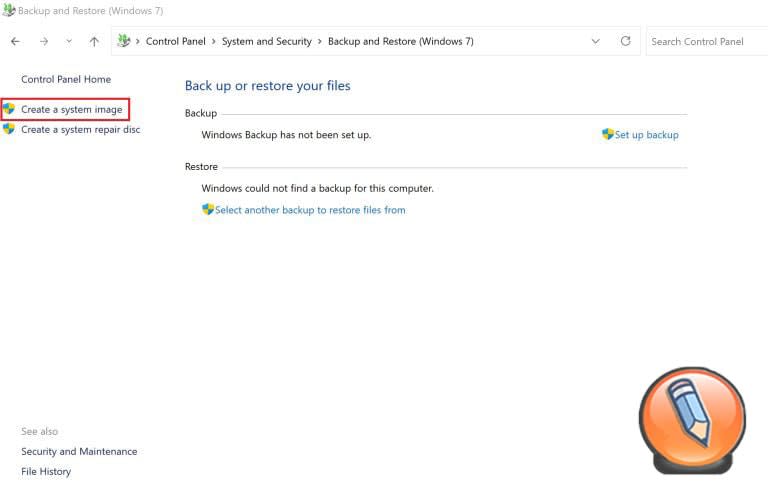Open the address bar history dropdown
The width and height of the screenshot is (768, 492).
coord(595,42)
